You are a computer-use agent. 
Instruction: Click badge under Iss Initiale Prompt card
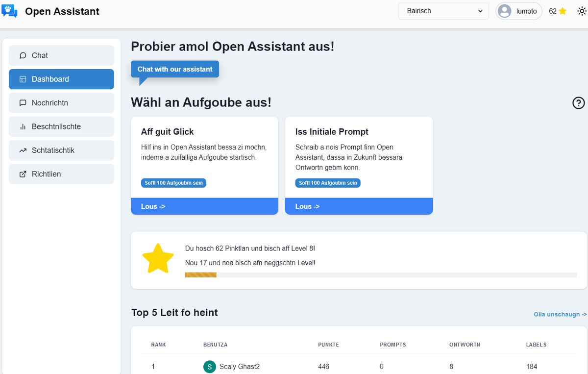328,183
